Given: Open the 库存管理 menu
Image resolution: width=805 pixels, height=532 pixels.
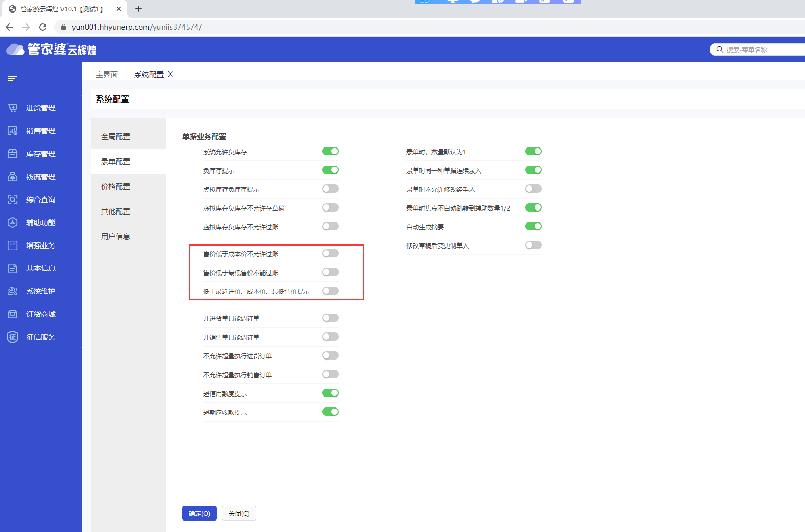Looking at the screenshot, I should point(41,154).
